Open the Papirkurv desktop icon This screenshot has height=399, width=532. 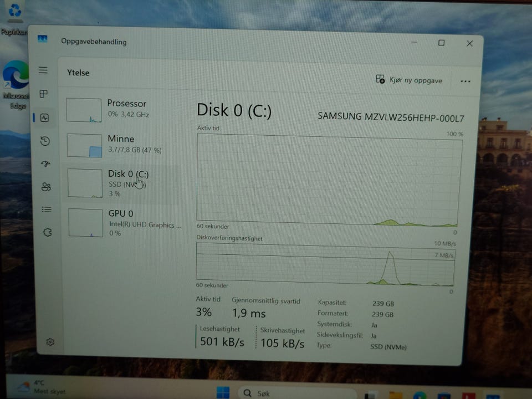pyautogui.click(x=14, y=19)
